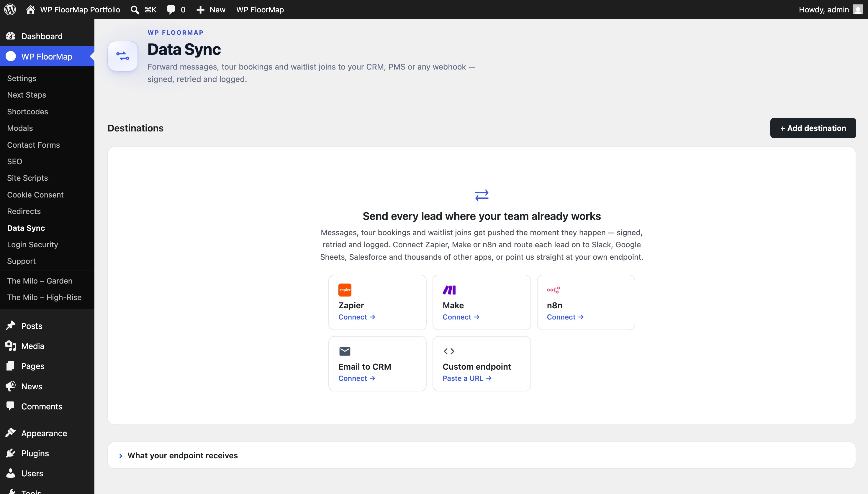Click the blue sync arrows icon
Screen dimensions: 868x494
coord(482,195)
